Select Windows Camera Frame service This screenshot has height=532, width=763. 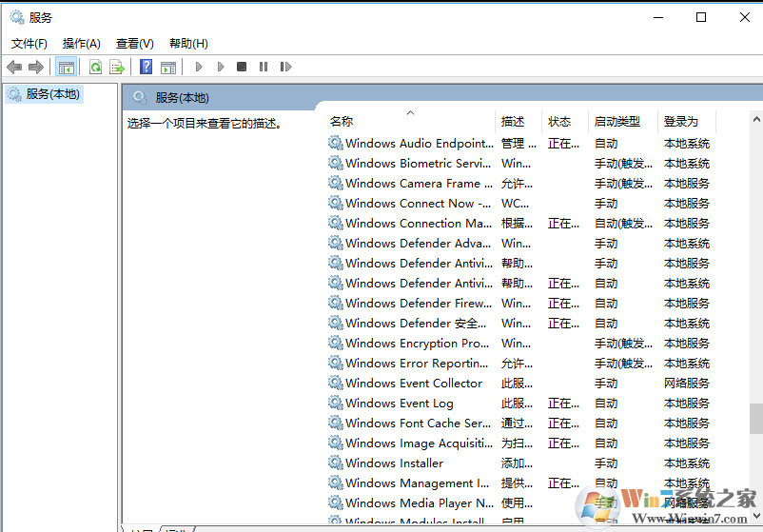click(518, 184)
